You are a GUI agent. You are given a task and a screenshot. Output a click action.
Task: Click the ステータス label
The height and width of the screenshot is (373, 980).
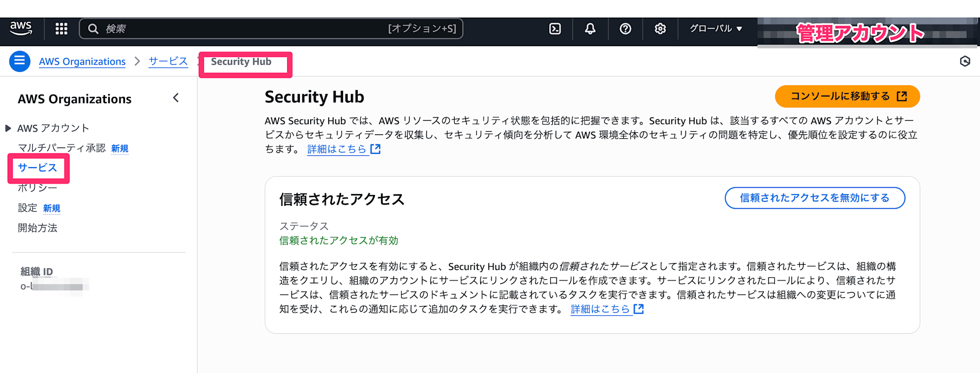pos(304,226)
